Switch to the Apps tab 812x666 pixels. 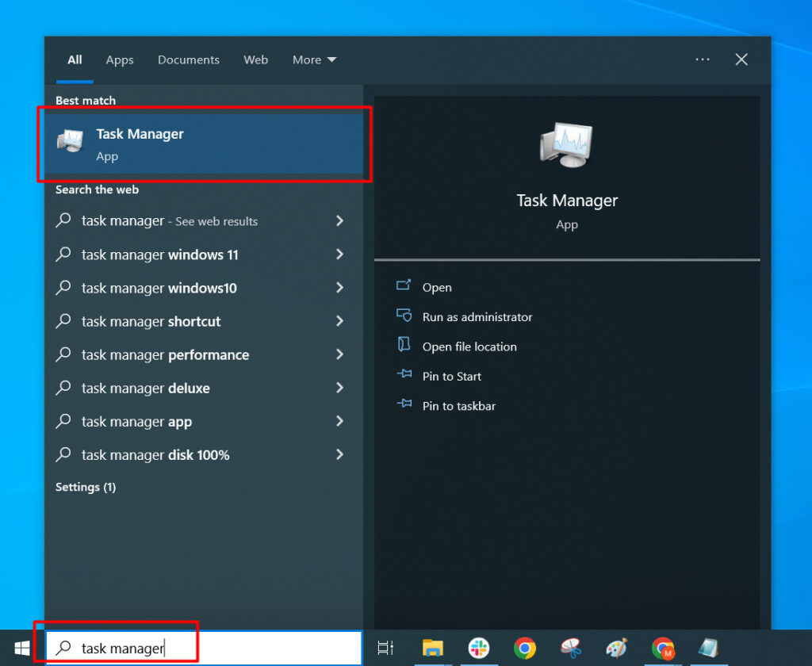pos(120,60)
